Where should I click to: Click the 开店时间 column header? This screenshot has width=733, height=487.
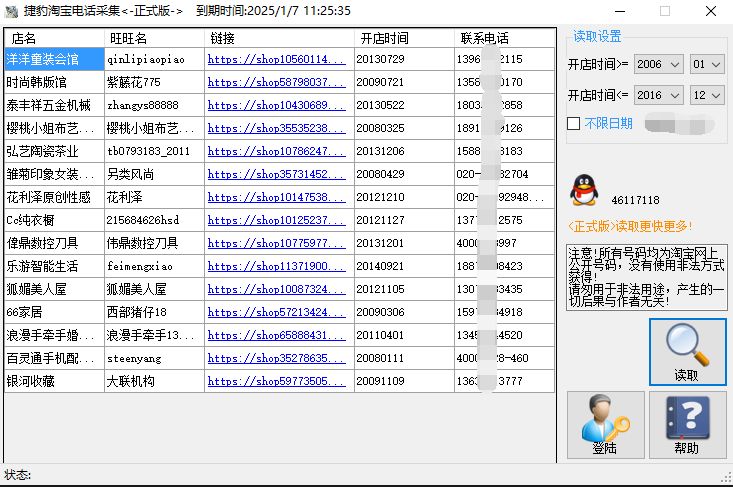click(384, 38)
